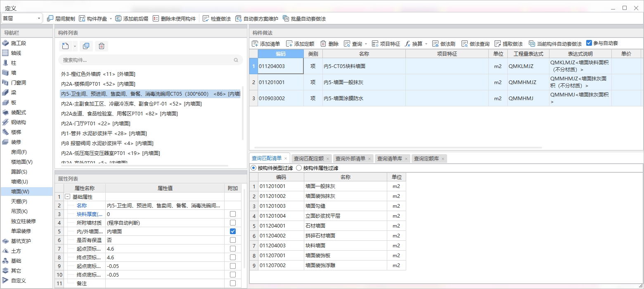This screenshot has height=289, width=644.
Task: Click 做法刷 toolbar icon
Action: coord(436,44)
